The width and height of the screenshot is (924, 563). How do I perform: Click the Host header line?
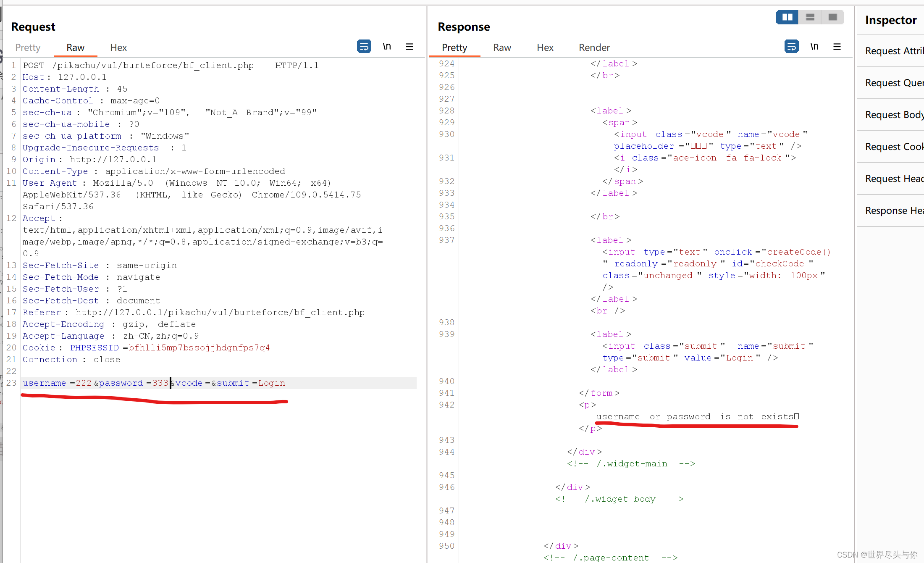tap(65, 77)
